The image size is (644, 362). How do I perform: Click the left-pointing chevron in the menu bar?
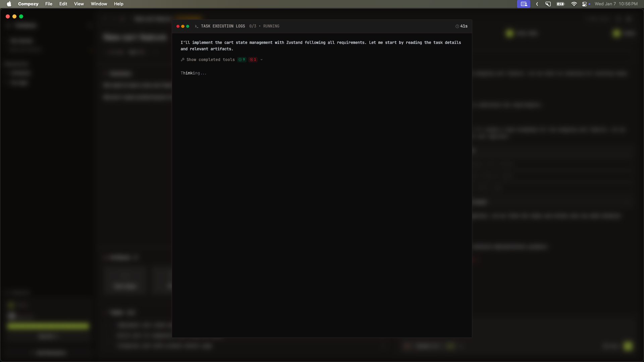point(537,4)
